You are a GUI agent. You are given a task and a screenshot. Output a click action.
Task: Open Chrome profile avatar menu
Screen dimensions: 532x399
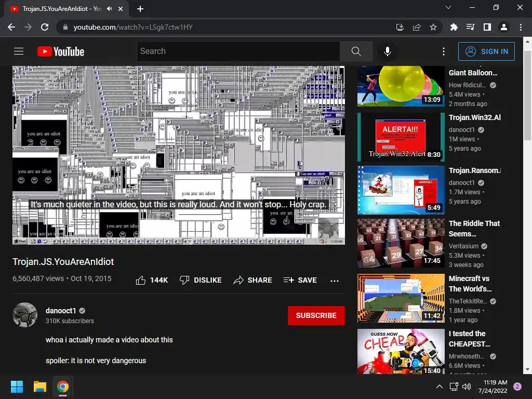(504, 27)
